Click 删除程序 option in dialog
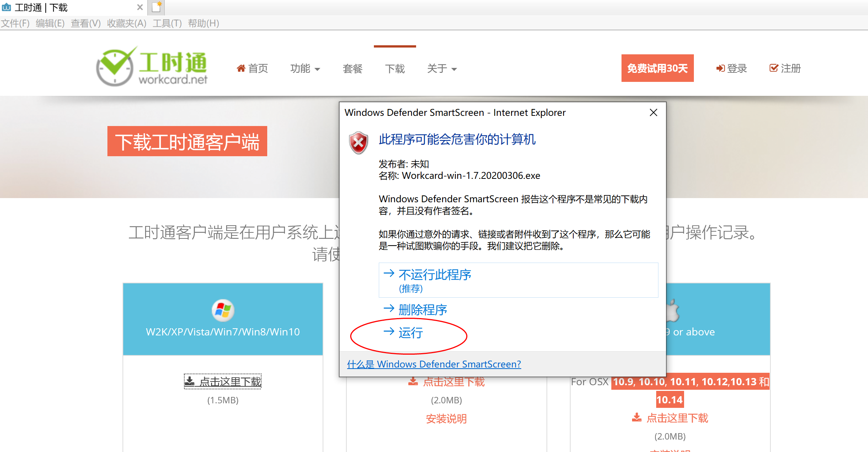868x452 pixels. coord(422,310)
